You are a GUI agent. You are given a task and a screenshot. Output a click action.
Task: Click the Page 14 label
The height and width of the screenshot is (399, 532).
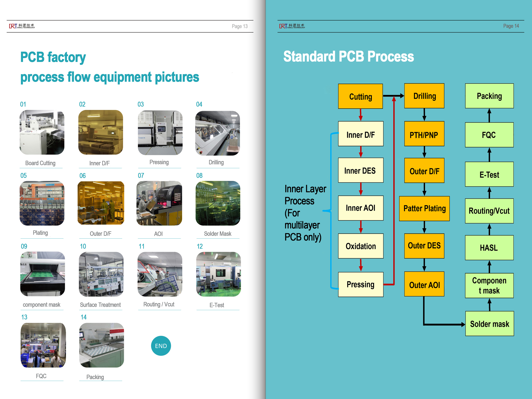(511, 26)
